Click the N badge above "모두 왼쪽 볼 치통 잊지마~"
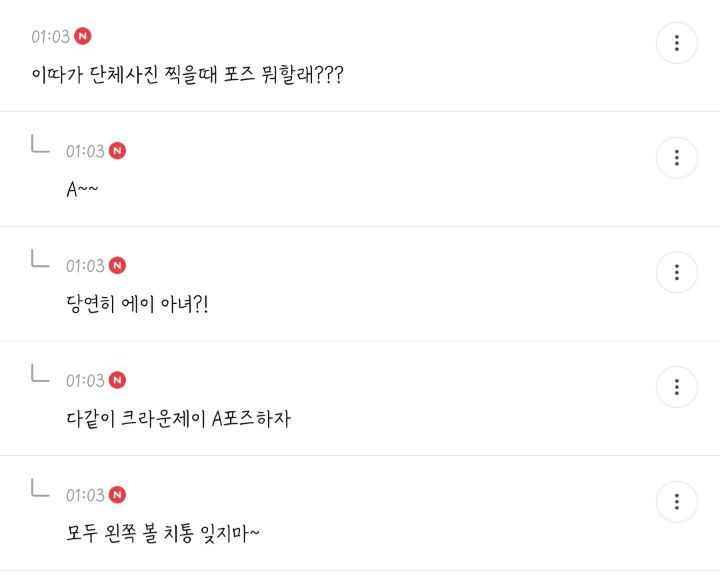The height and width of the screenshot is (576, 720). (117, 495)
